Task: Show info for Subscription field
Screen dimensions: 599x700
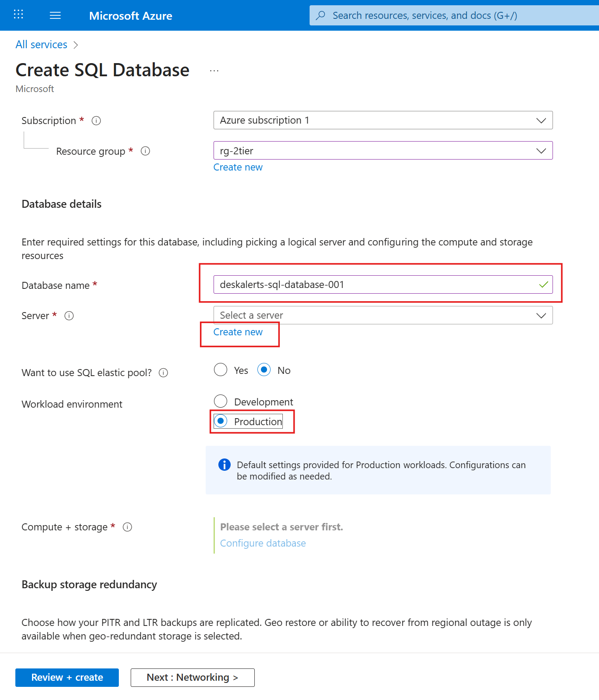Action: click(96, 121)
